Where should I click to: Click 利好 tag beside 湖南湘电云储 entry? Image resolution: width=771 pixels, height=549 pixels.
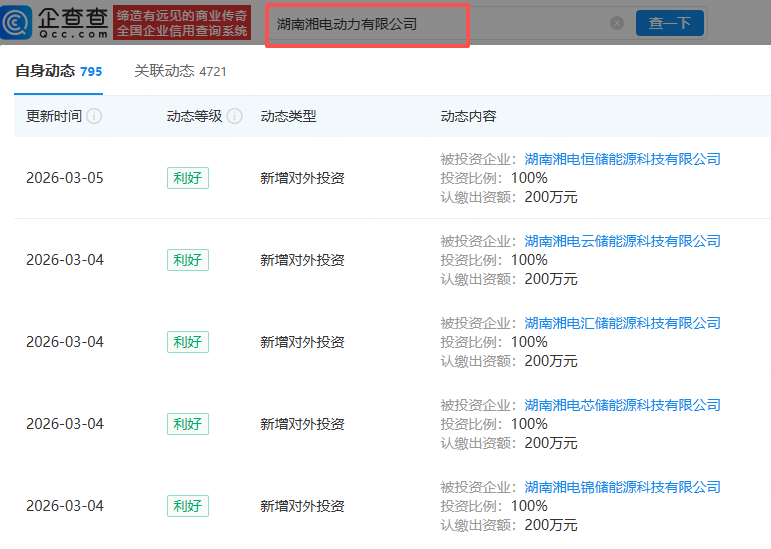[x=187, y=260]
